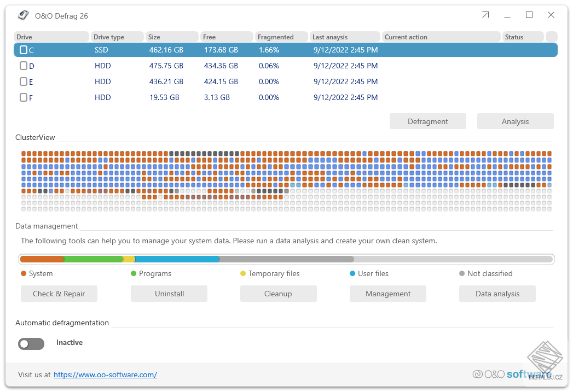Image resolution: width=573 pixels, height=392 pixels.
Task: Launch the Cleanup tool
Action: click(x=278, y=294)
